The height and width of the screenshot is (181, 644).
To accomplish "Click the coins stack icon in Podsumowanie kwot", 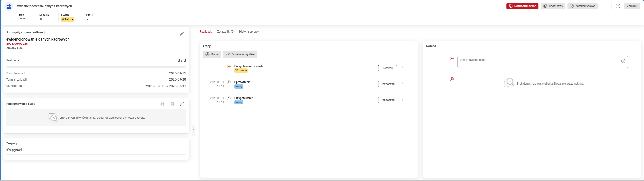I will click(x=162, y=104).
